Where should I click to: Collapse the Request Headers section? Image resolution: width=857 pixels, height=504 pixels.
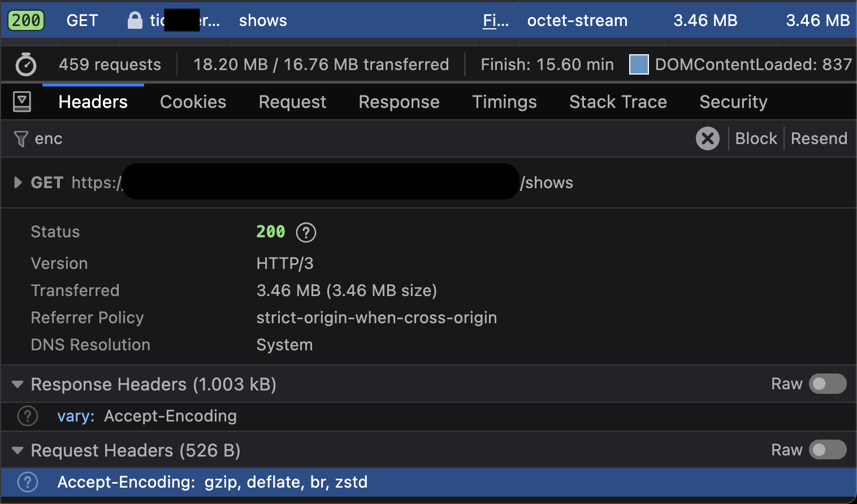pyautogui.click(x=18, y=451)
